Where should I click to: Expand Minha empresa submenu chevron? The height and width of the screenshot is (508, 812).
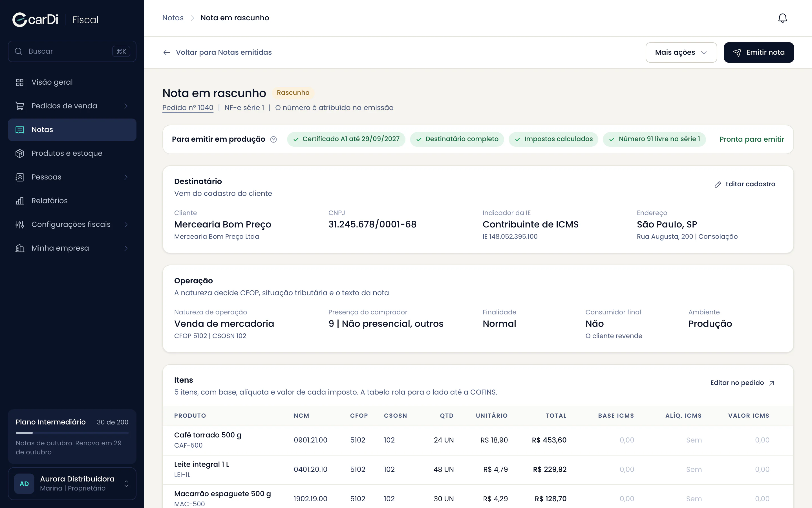coord(126,248)
